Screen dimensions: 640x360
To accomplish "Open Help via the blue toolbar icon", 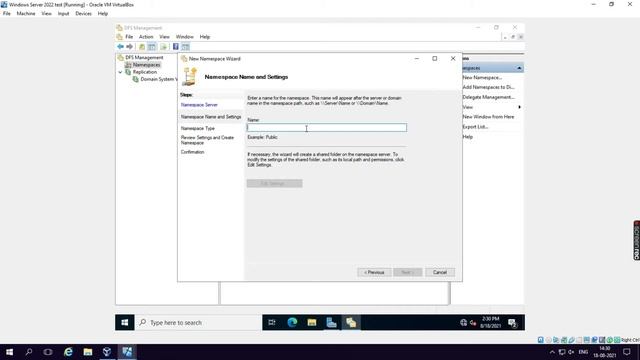I will click(176, 47).
